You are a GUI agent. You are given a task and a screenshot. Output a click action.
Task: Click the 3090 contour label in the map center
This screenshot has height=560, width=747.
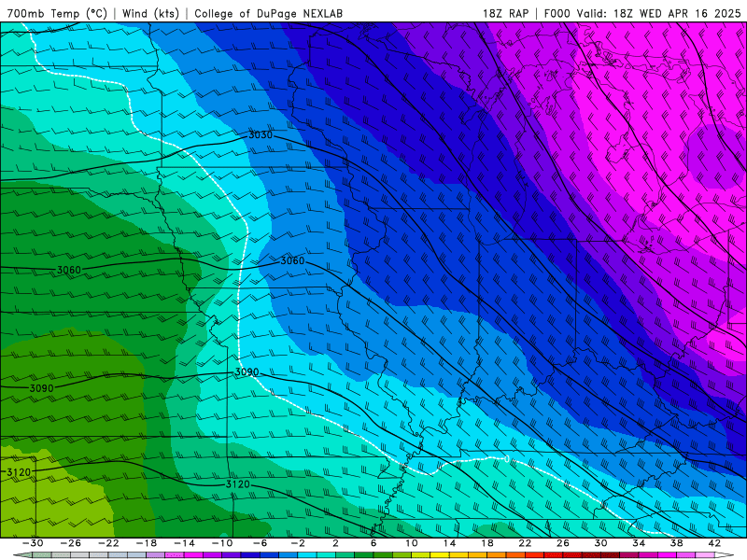[x=247, y=371]
